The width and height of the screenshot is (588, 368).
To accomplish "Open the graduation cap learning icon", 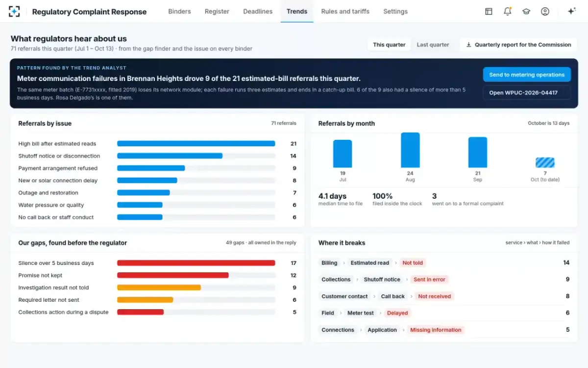I will click(x=526, y=11).
